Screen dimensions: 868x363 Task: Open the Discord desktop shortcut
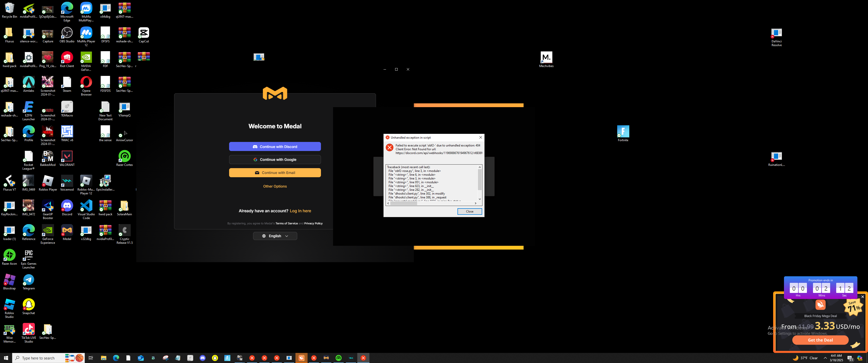click(x=67, y=206)
